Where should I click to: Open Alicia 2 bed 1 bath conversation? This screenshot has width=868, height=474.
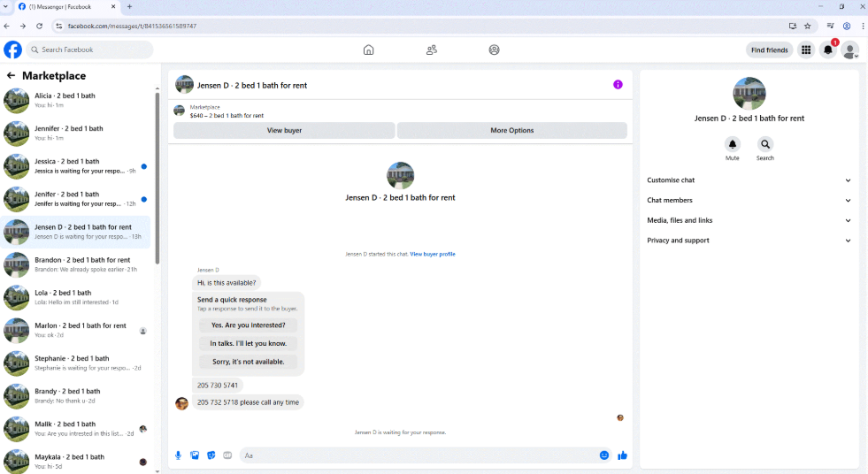point(76,100)
